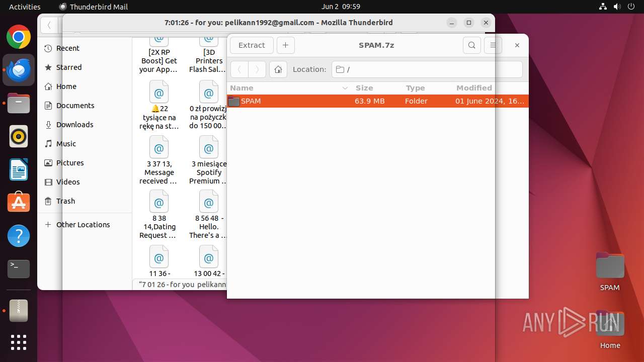The image size is (644, 362).
Task: Select the '8 38 14,Dating Request' email file
Action: click(159, 214)
